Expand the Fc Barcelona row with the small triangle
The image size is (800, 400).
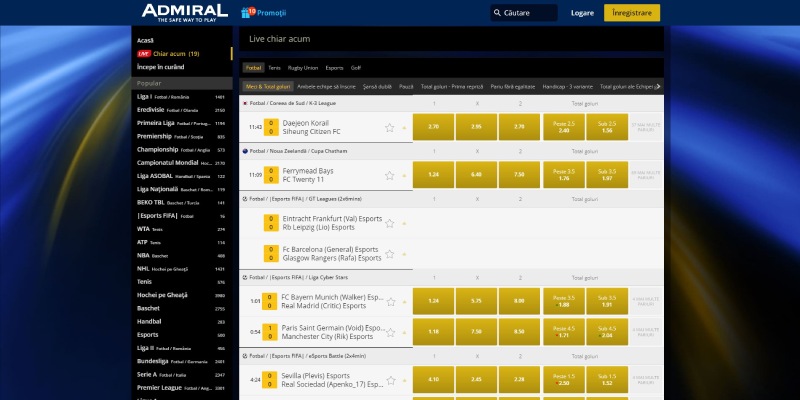[x=405, y=254]
